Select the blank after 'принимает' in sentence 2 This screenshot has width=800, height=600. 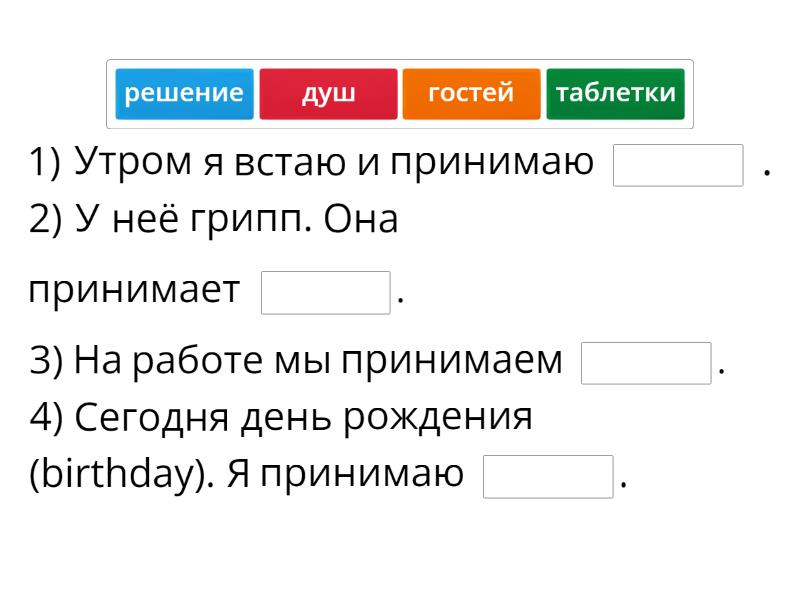click(x=325, y=293)
